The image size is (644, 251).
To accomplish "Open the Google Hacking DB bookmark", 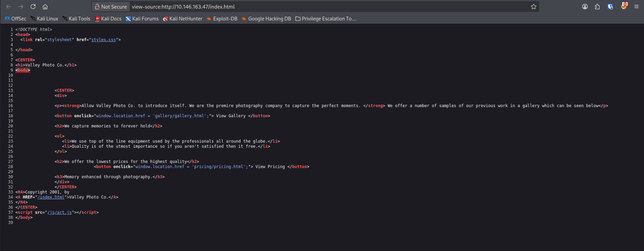I will (266, 19).
